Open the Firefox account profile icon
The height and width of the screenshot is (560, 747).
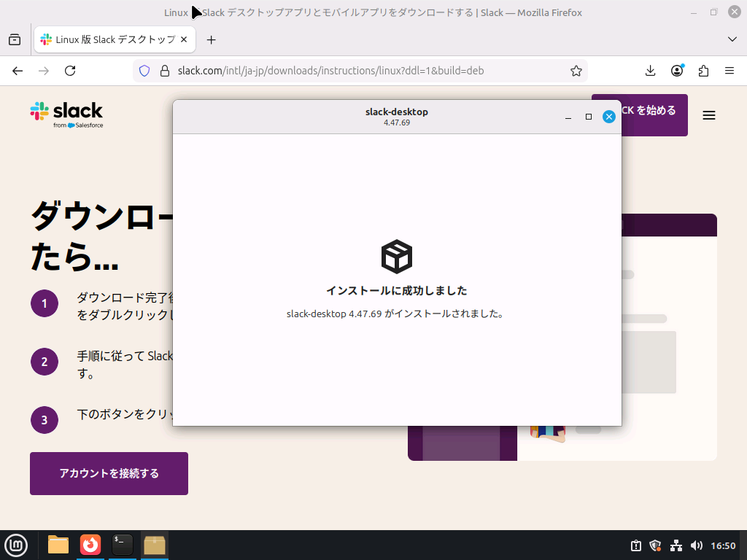pos(676,70)
